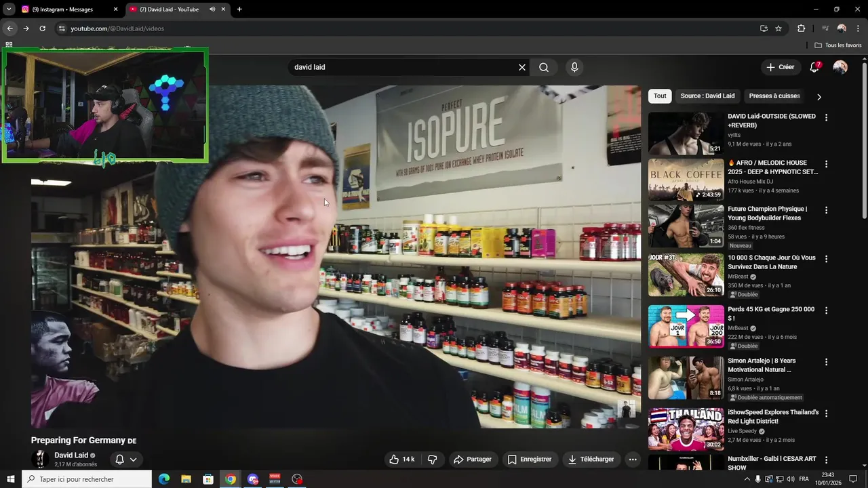Viewport: 868px width, 488px height.
Task: Open Microsoft Edge from taskbar
Action: pos(164,479)
